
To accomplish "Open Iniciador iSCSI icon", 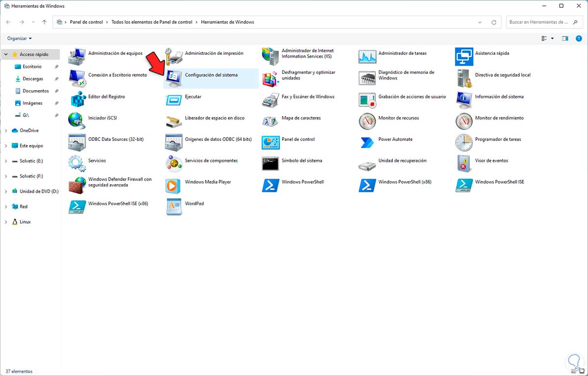I will click(77, 121).
